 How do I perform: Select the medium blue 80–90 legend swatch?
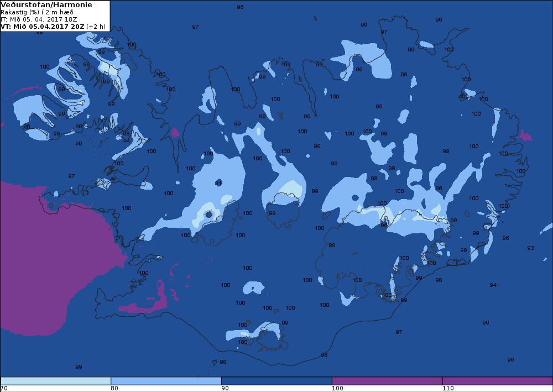(x=166, y=381)
